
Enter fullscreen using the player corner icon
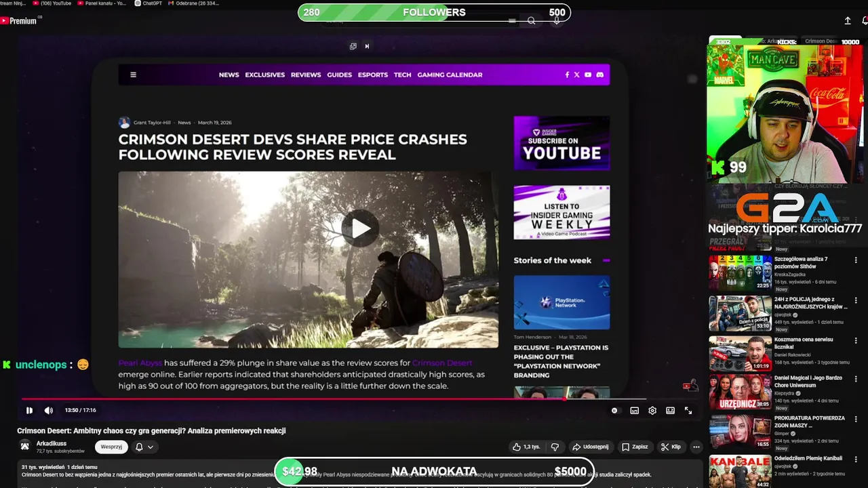click(688, 410)
